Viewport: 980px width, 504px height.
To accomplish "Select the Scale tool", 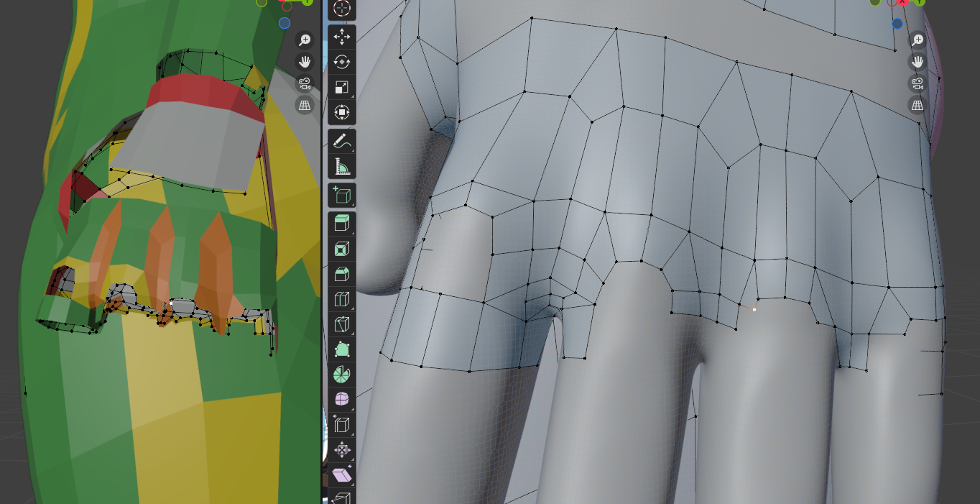I will (x=342, y=88).
